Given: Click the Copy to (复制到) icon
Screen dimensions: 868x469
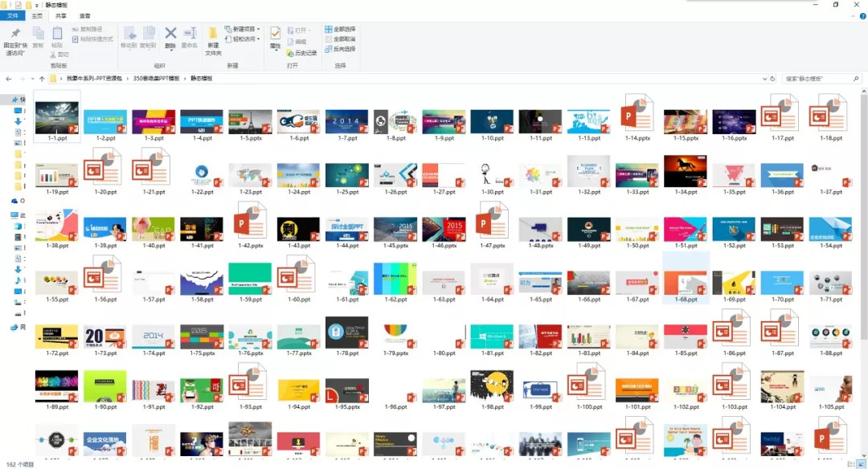Looking at the screenshot, I should point(148,34).
